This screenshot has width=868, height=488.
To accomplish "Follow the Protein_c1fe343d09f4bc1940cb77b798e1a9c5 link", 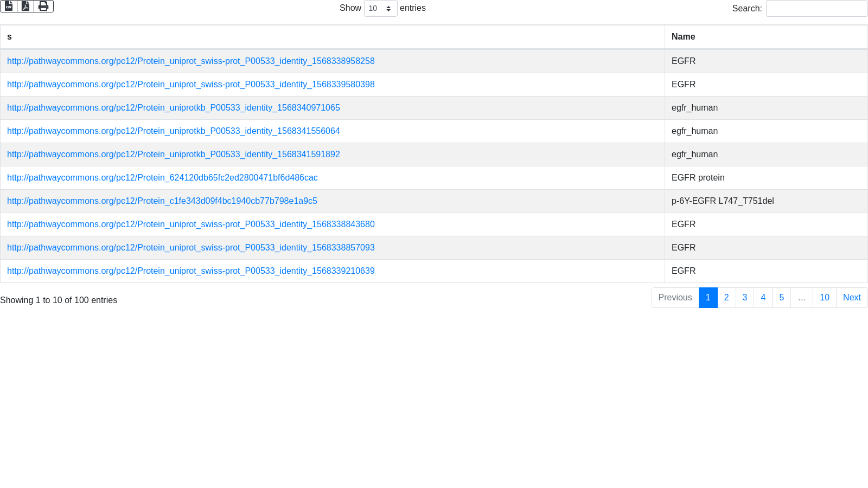I will point(162,201).
